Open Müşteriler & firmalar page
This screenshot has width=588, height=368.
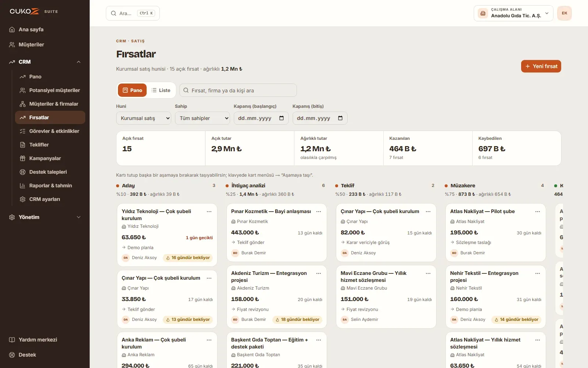(x=50, y=104)
